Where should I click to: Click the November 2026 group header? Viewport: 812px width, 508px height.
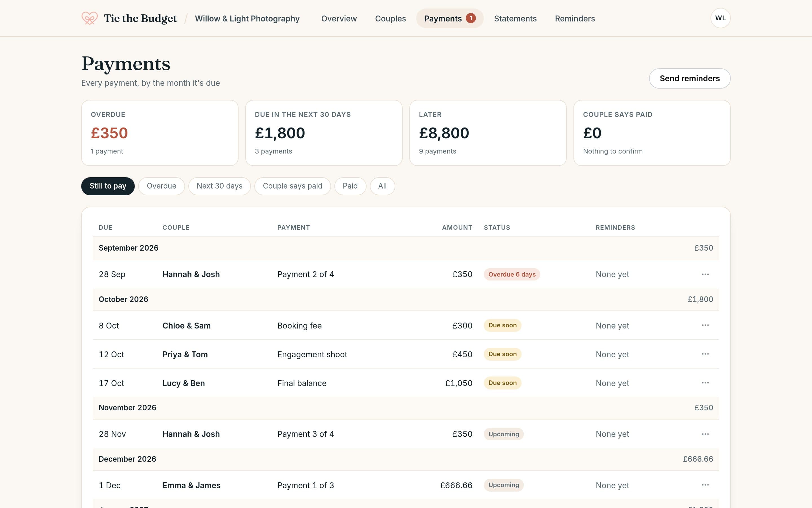coord(406,408)
